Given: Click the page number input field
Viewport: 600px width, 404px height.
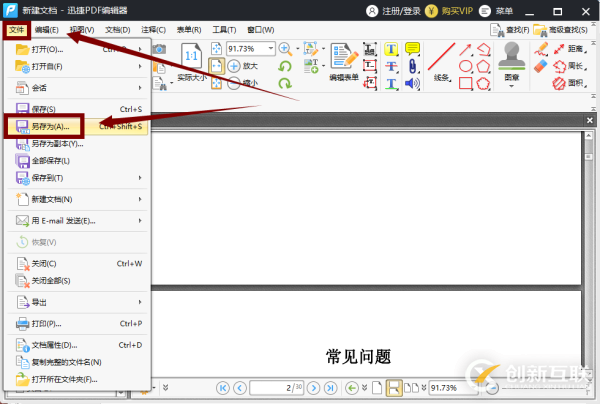Looking at the screenshot, I should (276, 388).
